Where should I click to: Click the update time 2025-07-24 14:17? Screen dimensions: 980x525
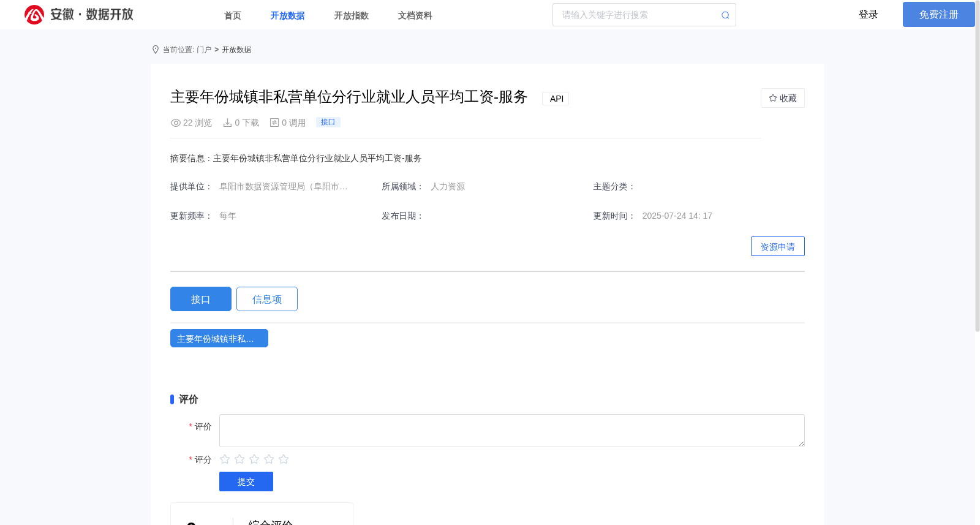tap(677, 216)
